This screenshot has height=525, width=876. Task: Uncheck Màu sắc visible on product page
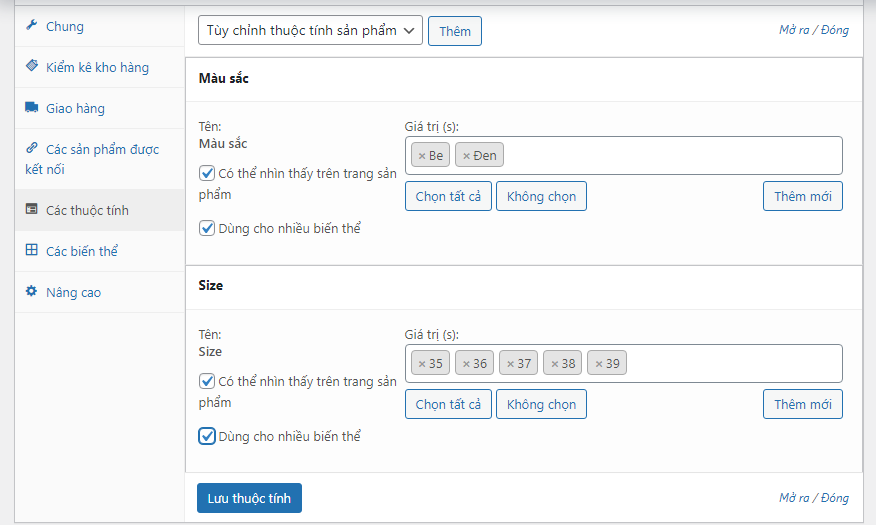(x=207, y=173)
